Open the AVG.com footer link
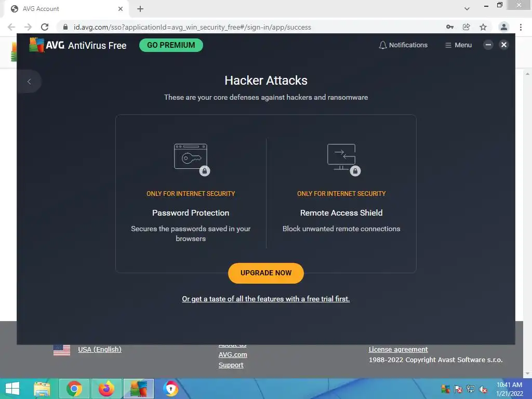This screenshot has height=399, width=532. click(233, 354)
